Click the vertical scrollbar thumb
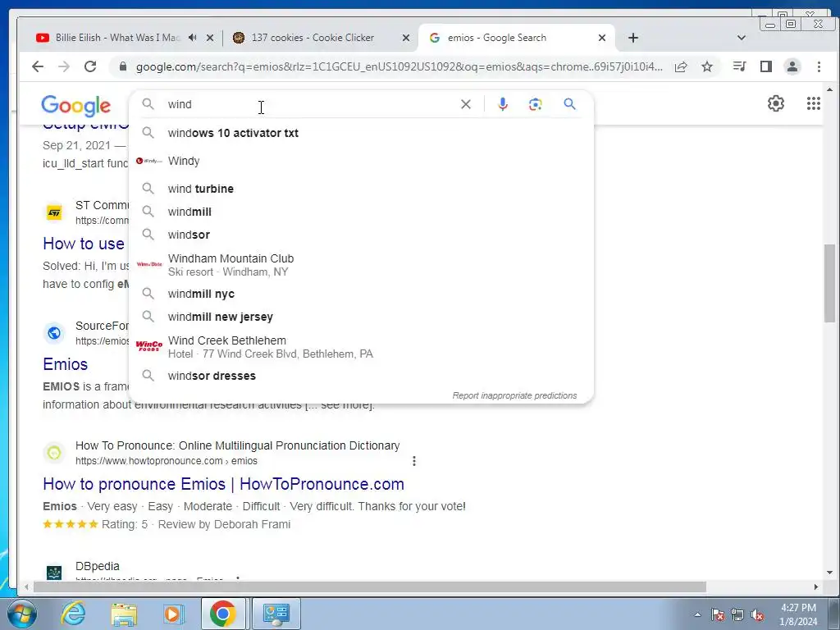Screen dimensions: 840x630 coord(830,283)
